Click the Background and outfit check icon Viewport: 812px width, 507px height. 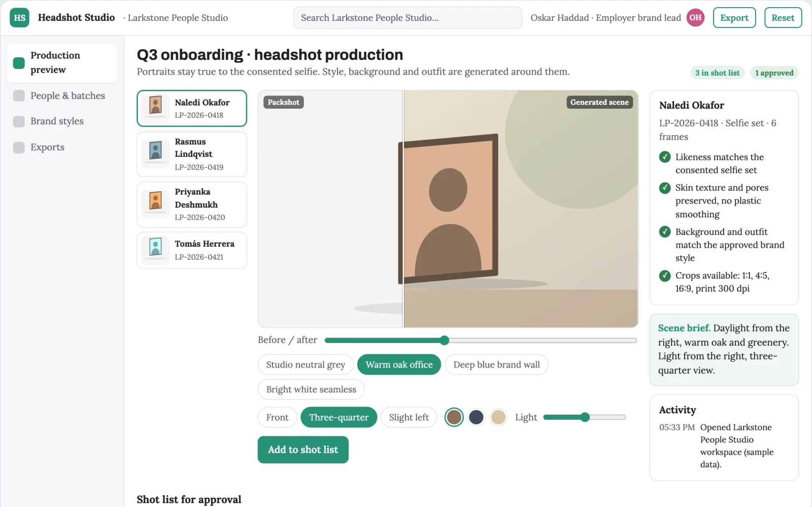tap(665, 232)
